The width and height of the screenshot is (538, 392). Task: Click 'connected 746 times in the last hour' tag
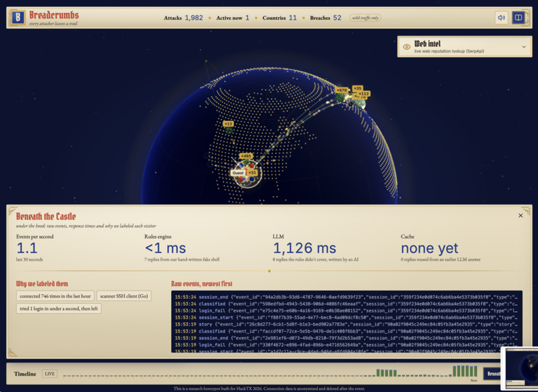click(55, 296)
